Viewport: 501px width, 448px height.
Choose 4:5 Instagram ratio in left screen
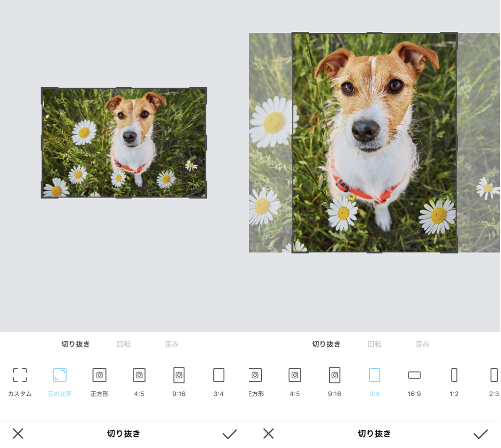[x=139, y=375]
